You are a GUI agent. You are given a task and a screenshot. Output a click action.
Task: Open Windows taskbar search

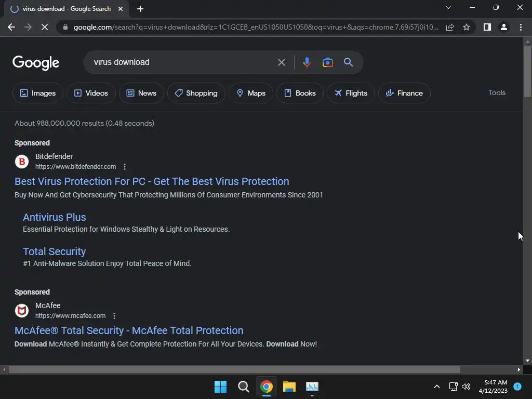[x=243, y=387]
